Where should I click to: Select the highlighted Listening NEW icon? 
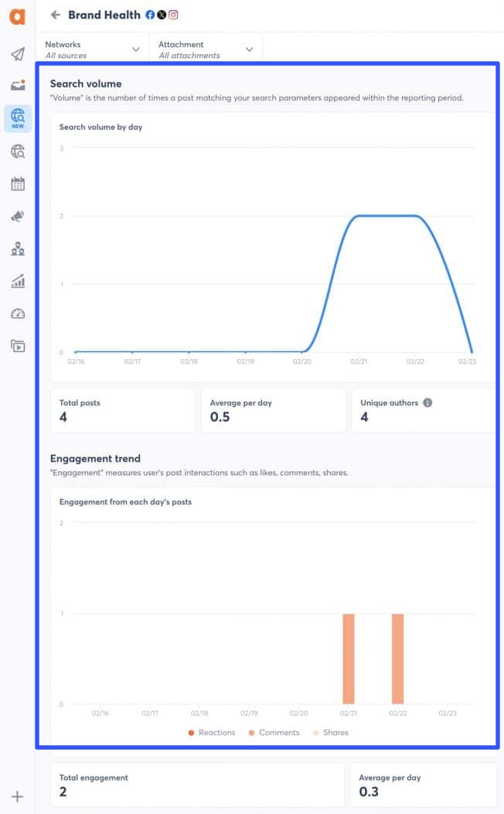coord(17,118)
